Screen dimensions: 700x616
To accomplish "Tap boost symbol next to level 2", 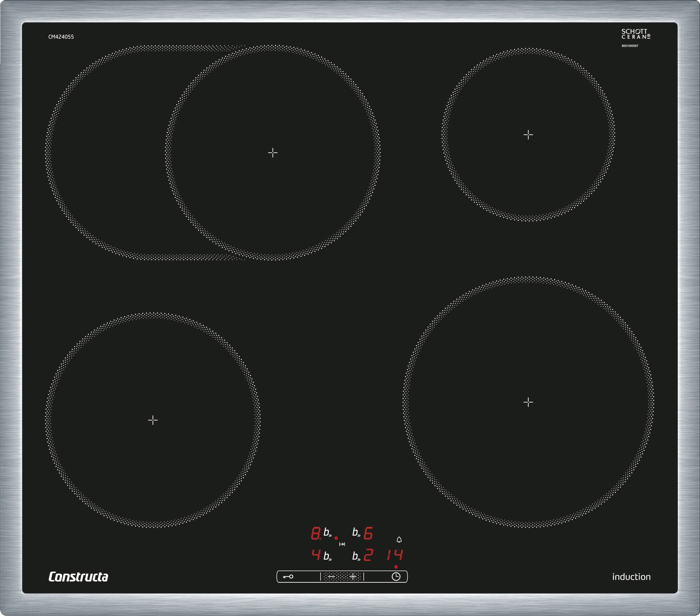I will tap(356, 556).
